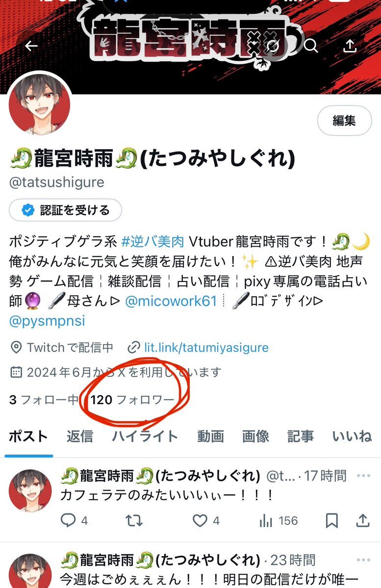The height and width of the screenshot is (588, 381).
Task: Switch to the ハイライト tab
Action: [145, 436]
